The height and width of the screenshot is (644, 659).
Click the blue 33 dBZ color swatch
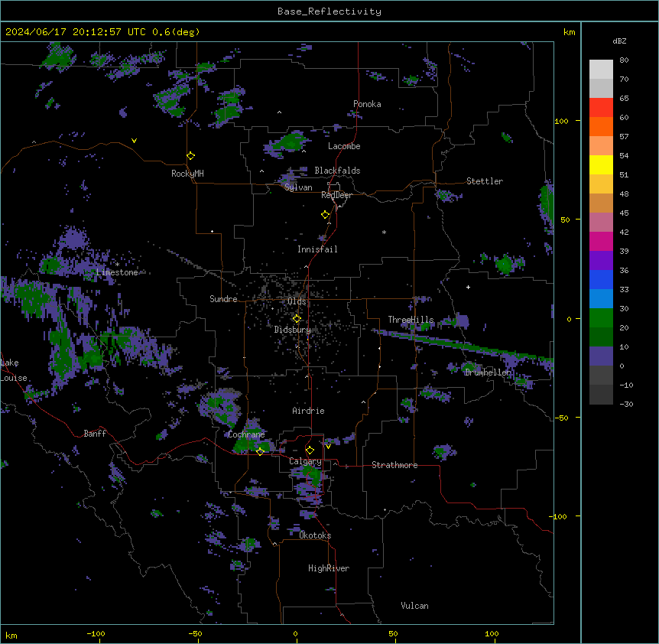(x=601, y=279)
